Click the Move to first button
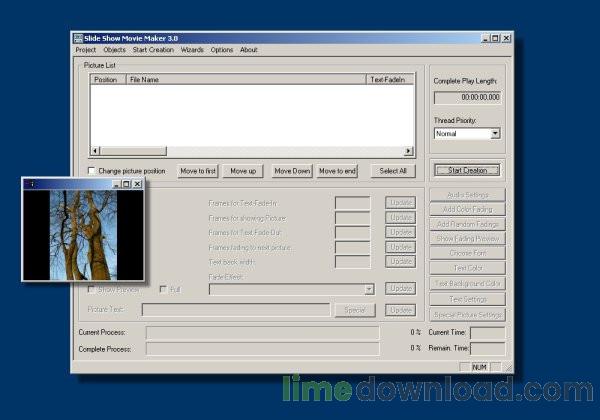This screenshot has width=600, height=420. pos(198,171)
